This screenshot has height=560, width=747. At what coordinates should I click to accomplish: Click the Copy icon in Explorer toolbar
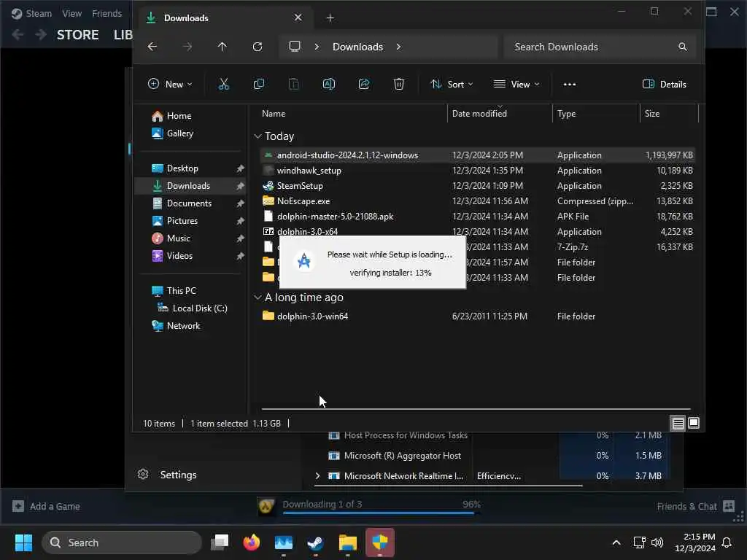259,85
